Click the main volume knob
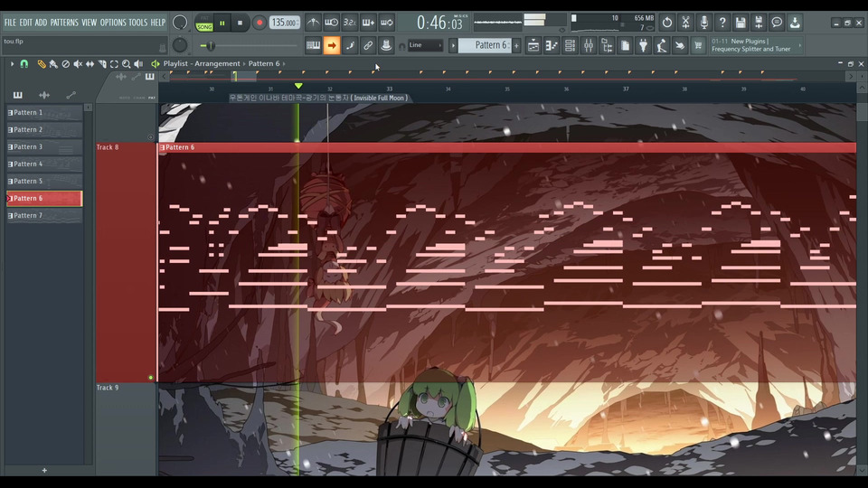The image size is (868, 488). click(x=180, y=23)
